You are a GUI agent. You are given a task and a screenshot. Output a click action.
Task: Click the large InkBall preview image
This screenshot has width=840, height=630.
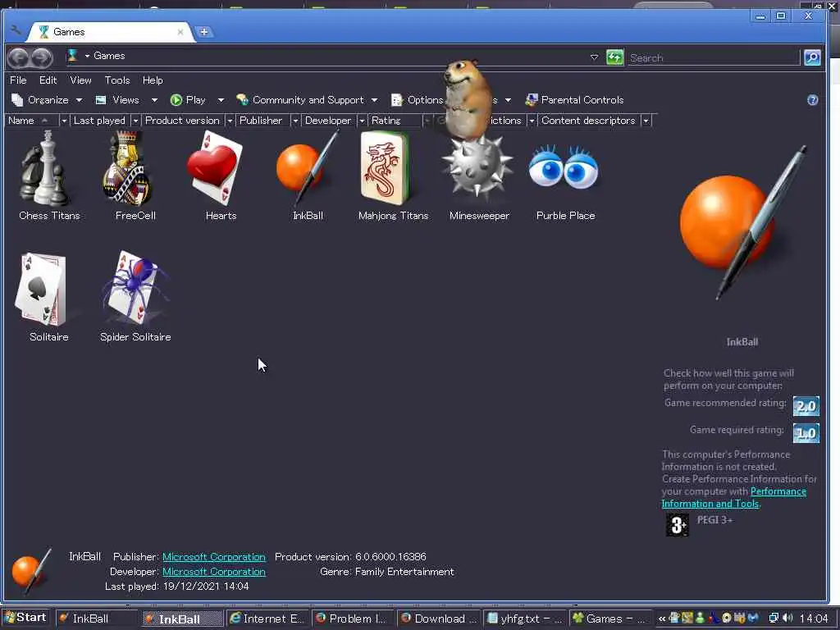pos(742,222)
